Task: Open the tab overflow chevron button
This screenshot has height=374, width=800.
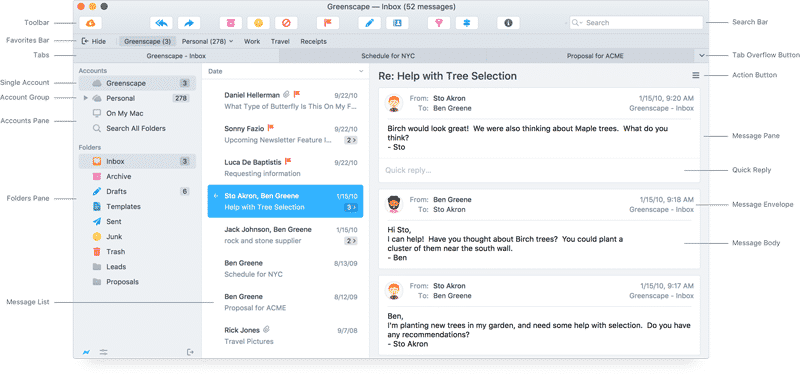Action: pos(702,56)
